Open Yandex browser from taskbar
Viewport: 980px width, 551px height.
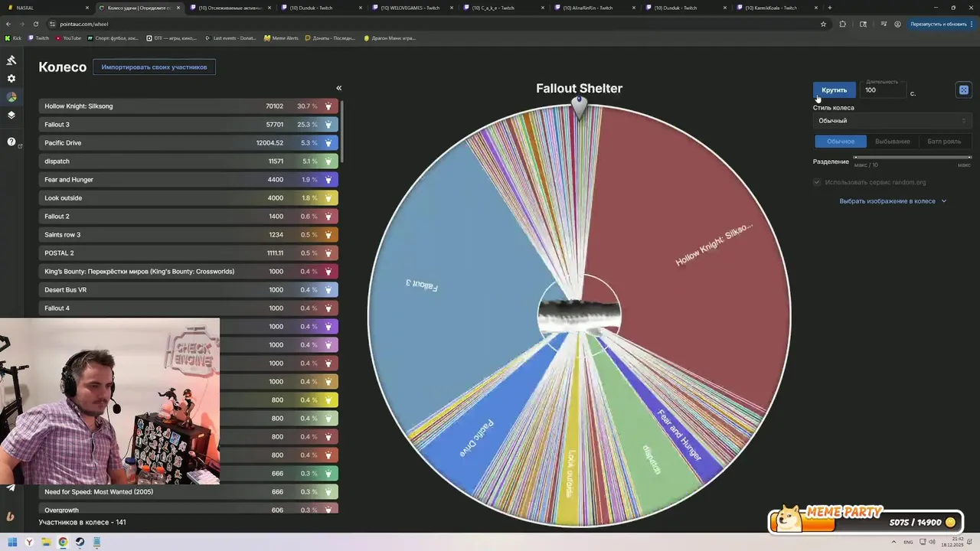[x=29, y=542]
